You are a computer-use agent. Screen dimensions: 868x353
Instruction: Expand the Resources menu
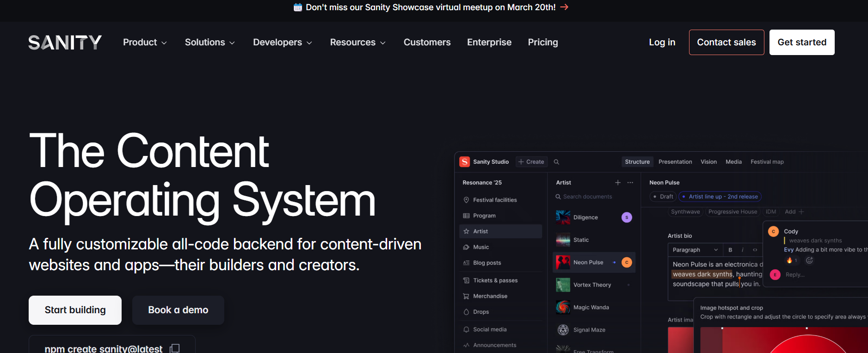(358, 43)
